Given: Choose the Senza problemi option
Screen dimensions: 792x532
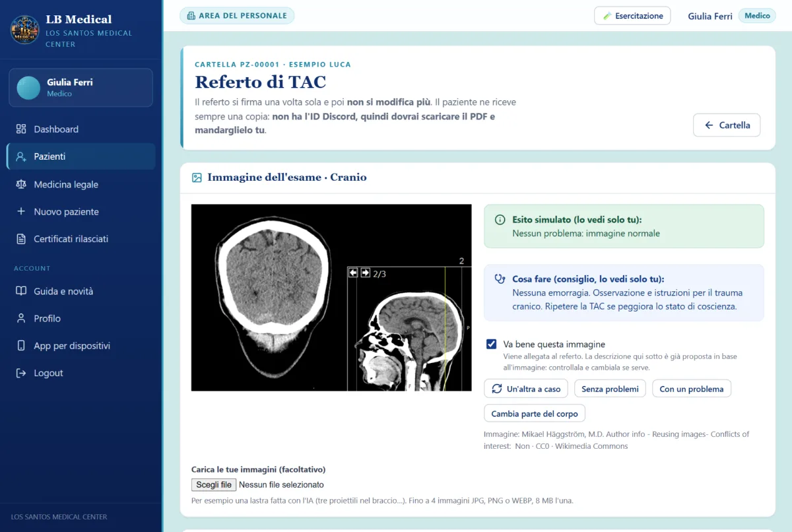Looking at the screenshot, I should pos(610,389).
